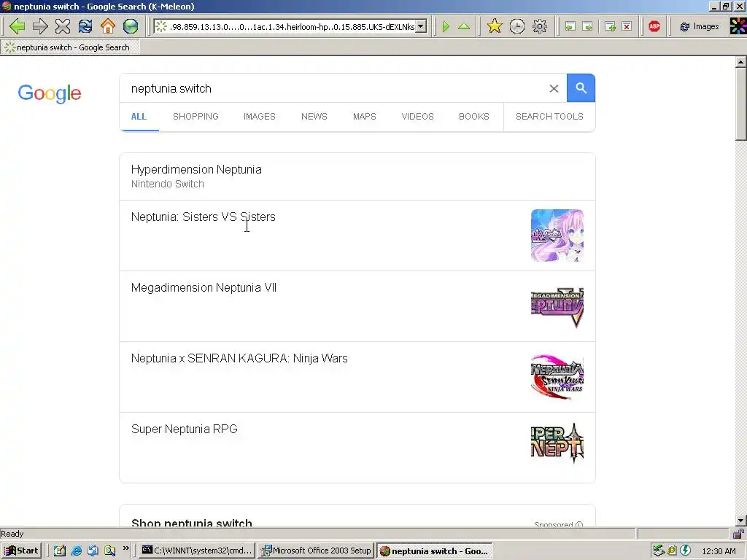The height and width of the screenshot is (560, 747).
Task: Expand the URL bar dropdown arrow
Action: (421, 27)
